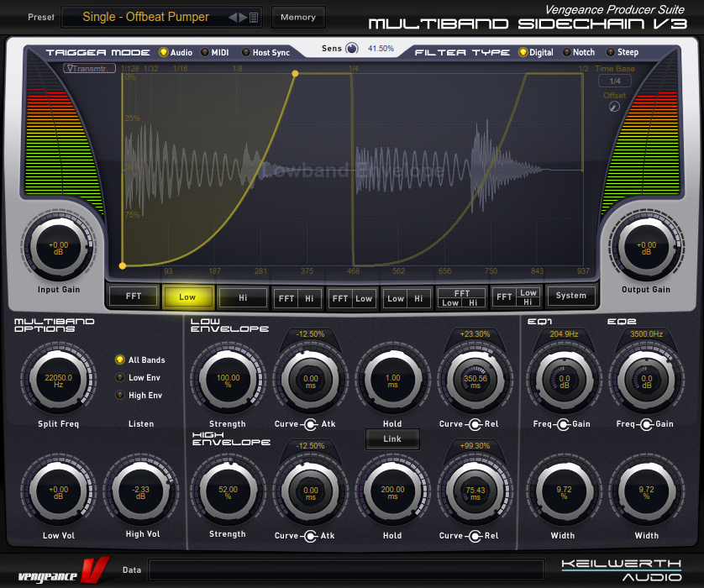Open the preset list menu icon

pyautogui.click(x=255, y=17)
